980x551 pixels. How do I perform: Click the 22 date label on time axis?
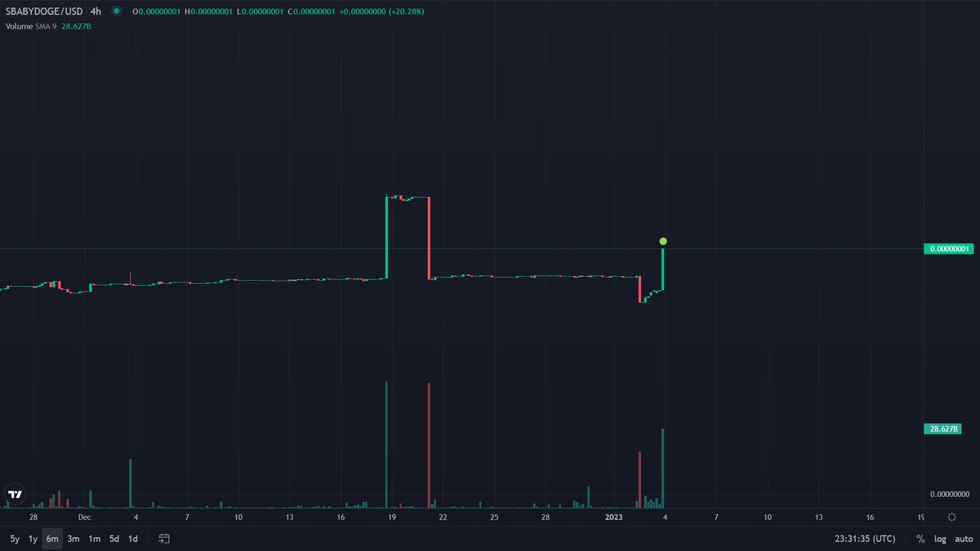(x=443, y=517)
